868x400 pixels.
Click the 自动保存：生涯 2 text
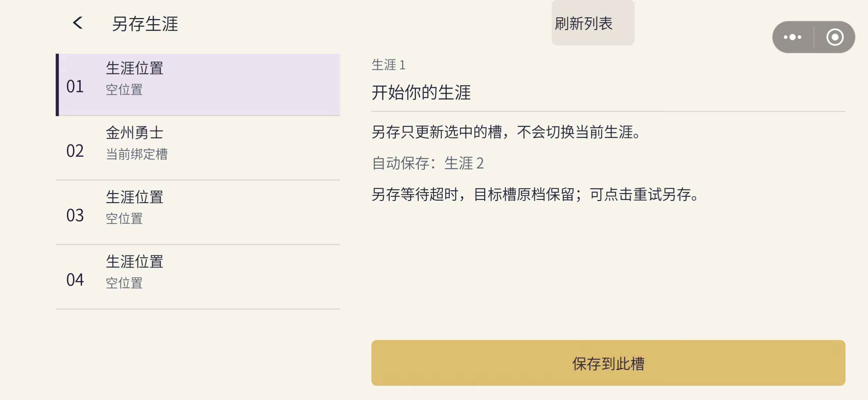428,163
